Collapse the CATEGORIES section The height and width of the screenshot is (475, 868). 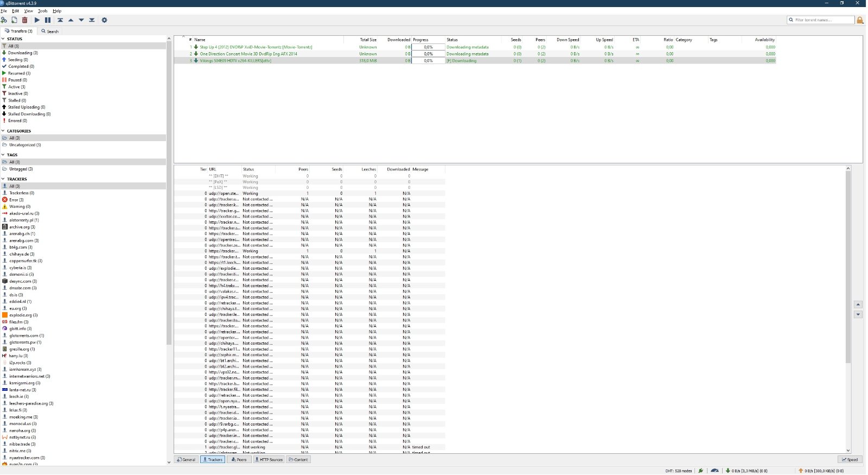click(3, 131)
